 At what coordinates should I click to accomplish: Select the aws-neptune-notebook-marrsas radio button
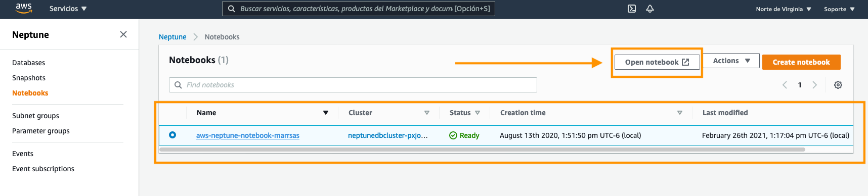(x=172, y=135)
